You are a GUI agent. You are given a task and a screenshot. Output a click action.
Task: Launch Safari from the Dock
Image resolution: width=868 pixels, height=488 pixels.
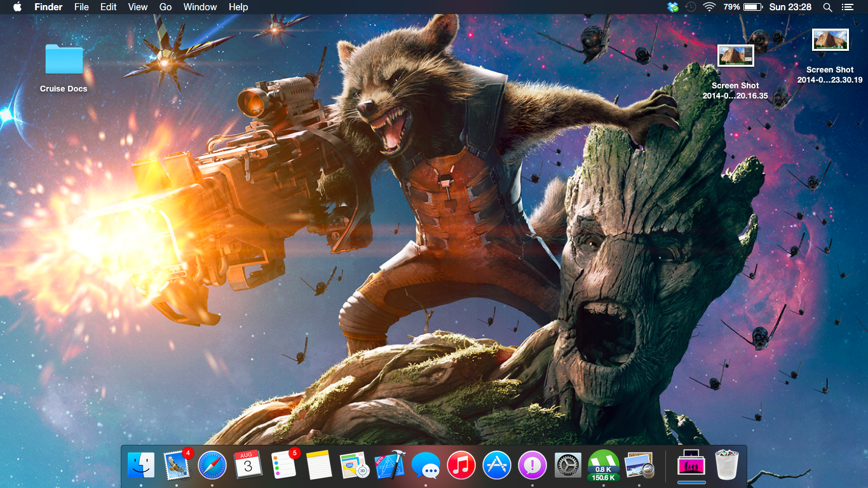tap(212, 465)
